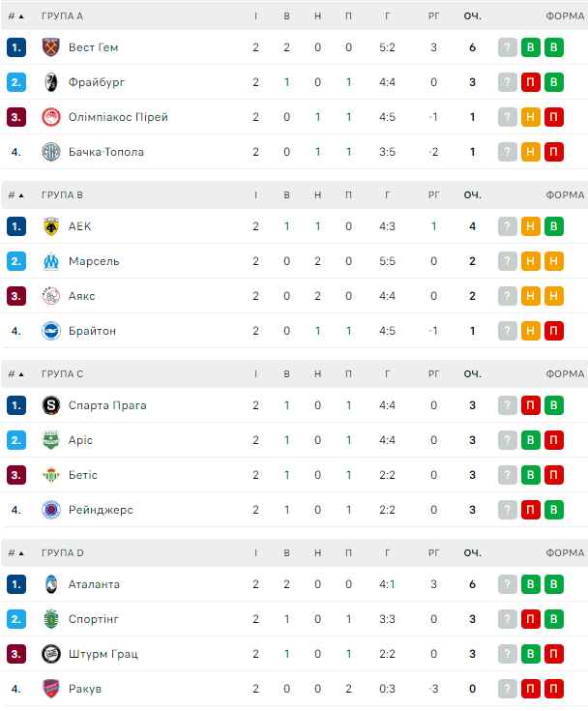Click the Sparta Praha club logo
This screenshot has width=588, height=711.
51,405
